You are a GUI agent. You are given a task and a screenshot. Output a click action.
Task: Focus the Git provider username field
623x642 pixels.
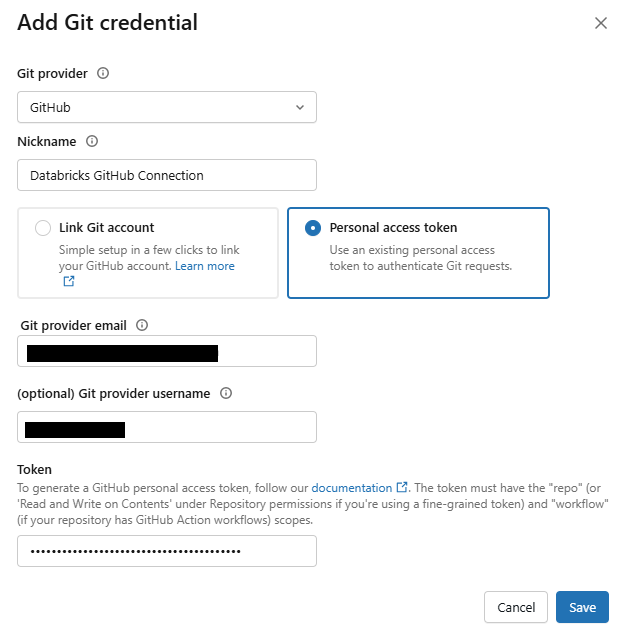click(167, 427)
